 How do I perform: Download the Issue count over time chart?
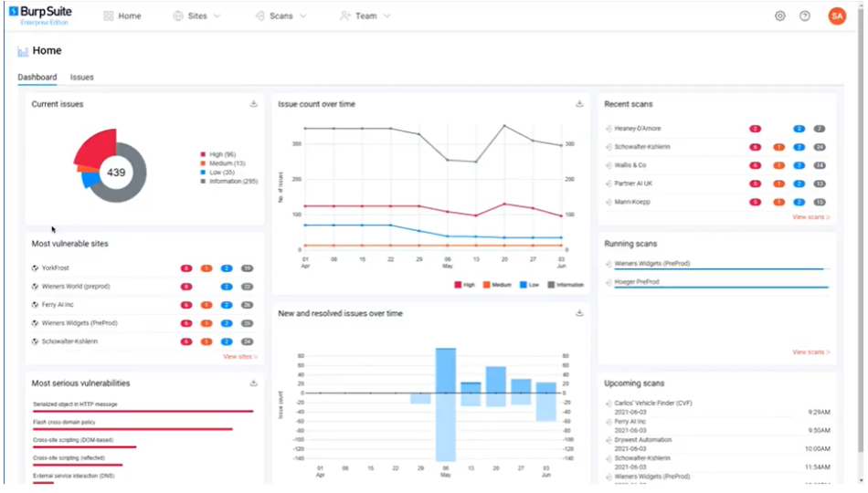tap(579, 103)
